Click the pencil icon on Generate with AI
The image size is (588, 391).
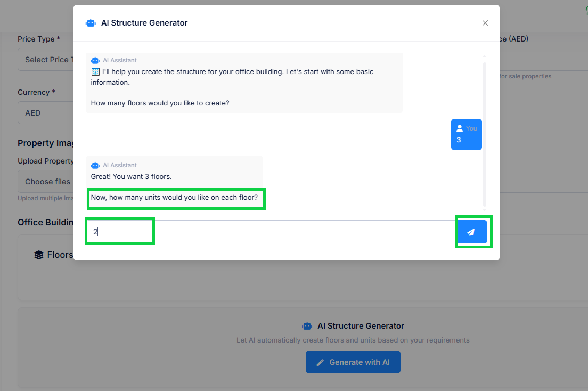point(320,362)
